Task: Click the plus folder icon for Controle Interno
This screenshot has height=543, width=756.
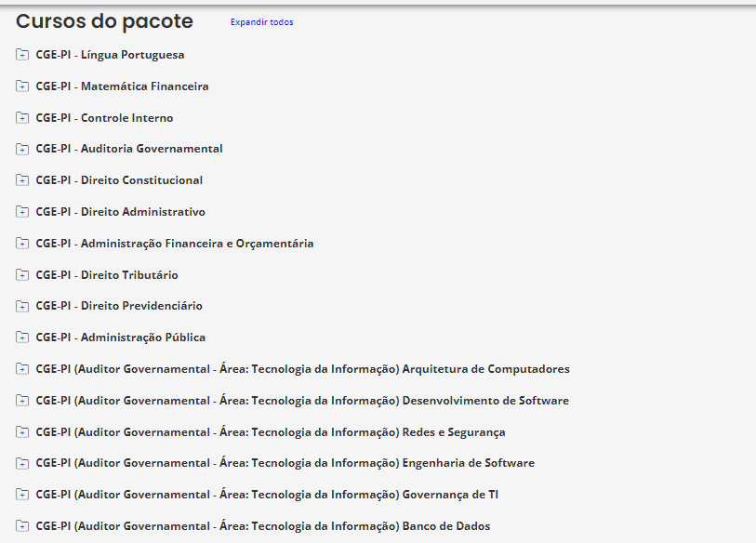Action: pos(22,118)
